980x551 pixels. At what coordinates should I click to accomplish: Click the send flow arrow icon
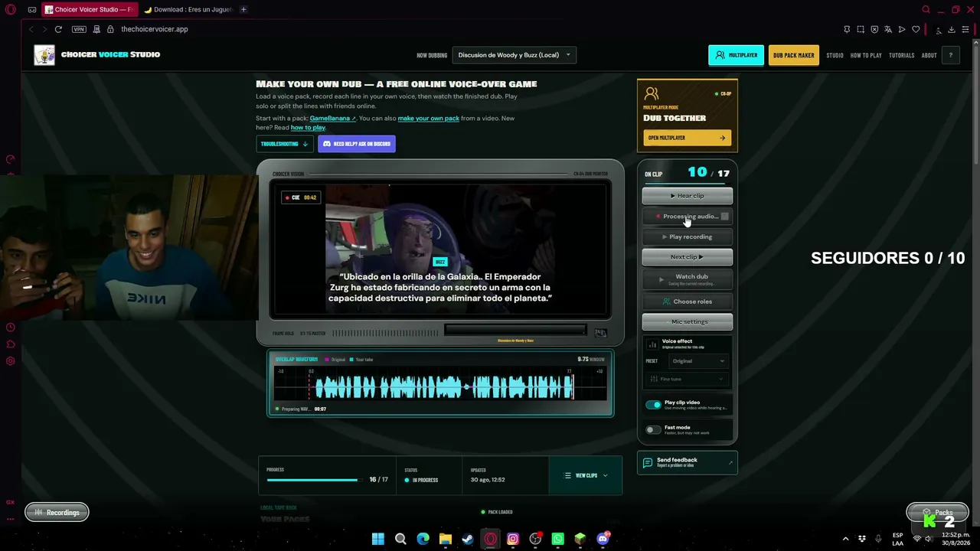point(902,29)
